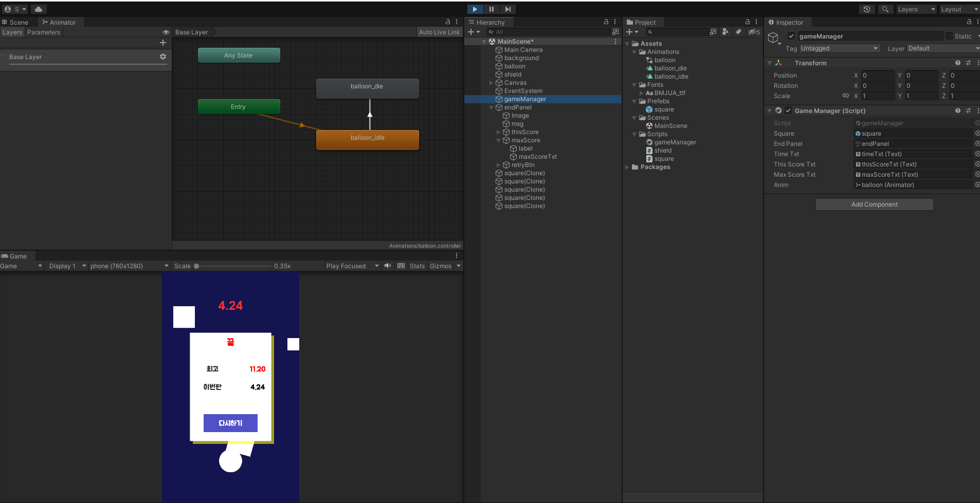Toggle the Gizmos button in Game view
Viewport: 980px width, 503px height.
(x=441, y=266)
